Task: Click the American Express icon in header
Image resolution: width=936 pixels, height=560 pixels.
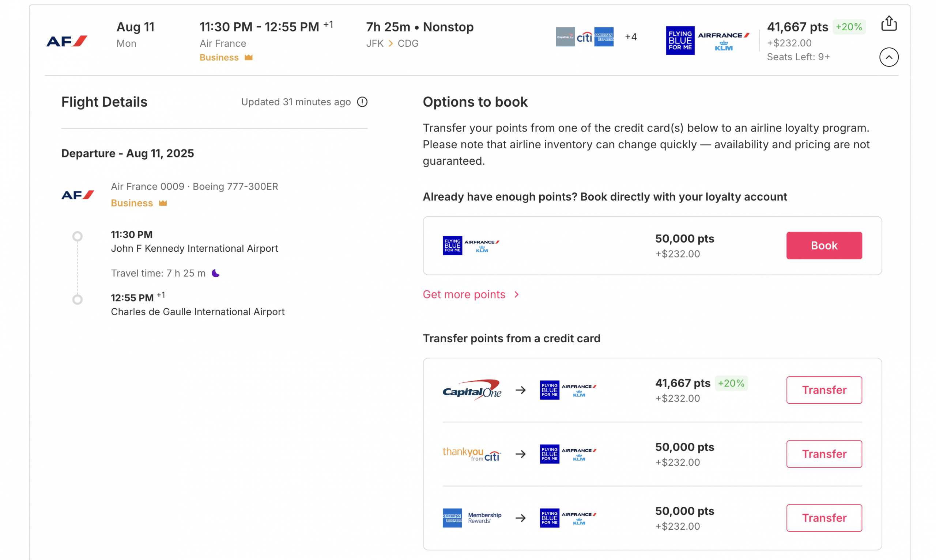Action: click(x=603, y=37)
